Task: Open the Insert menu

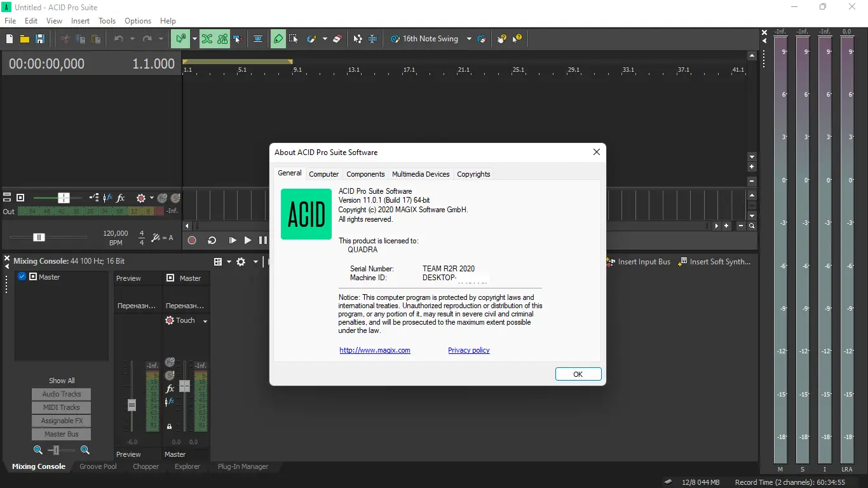Action: tap(80, 21)
